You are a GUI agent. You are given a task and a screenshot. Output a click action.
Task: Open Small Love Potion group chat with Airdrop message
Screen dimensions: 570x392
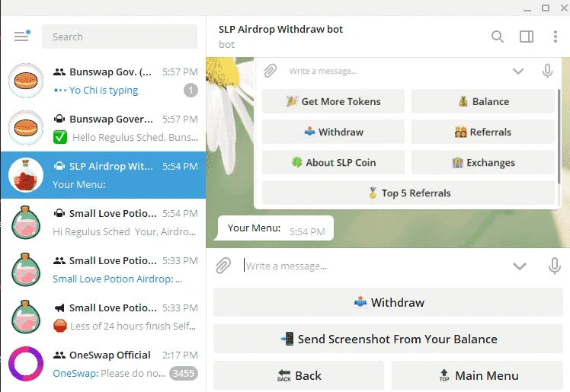103,269
